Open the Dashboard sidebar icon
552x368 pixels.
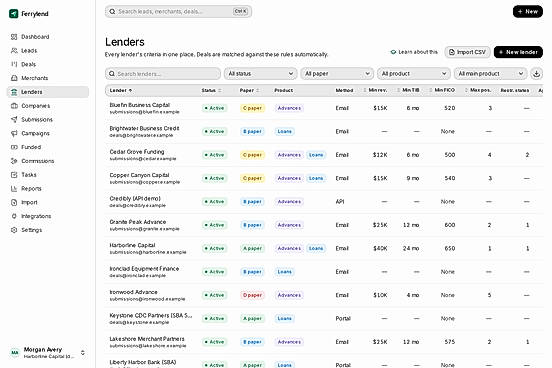(14, 37)
